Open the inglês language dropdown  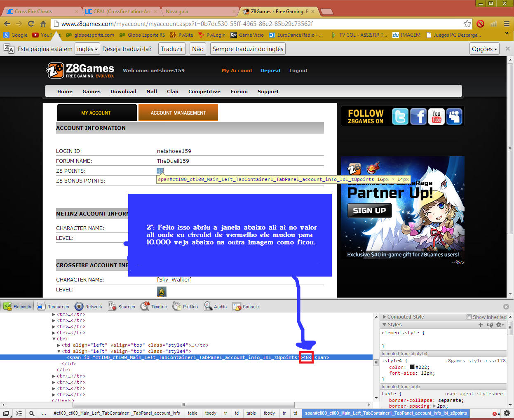tap(87, 49)
